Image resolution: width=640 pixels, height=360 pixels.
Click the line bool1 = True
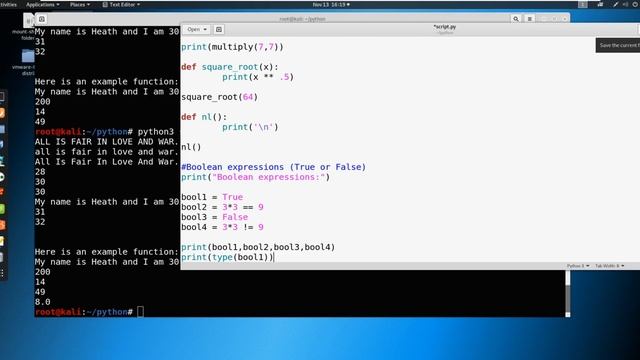coord(212,197)
